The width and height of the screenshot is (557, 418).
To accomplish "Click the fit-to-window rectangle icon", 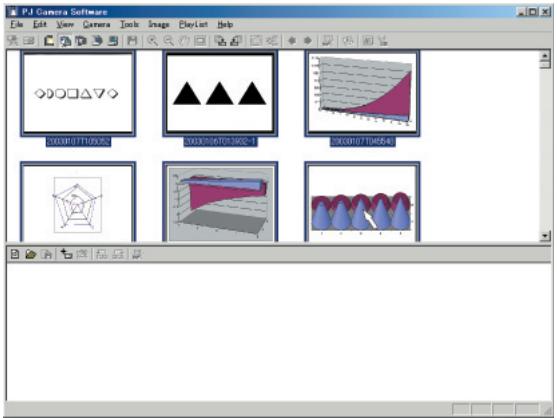I will (200, 41).
